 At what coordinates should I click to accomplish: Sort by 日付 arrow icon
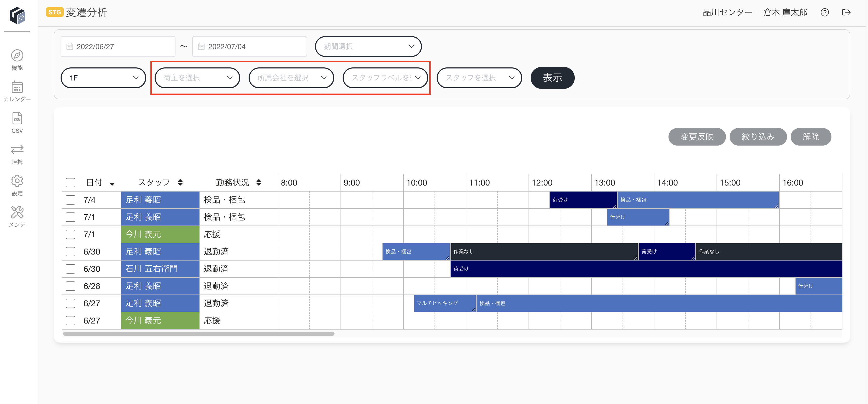(x=112, y=184)
